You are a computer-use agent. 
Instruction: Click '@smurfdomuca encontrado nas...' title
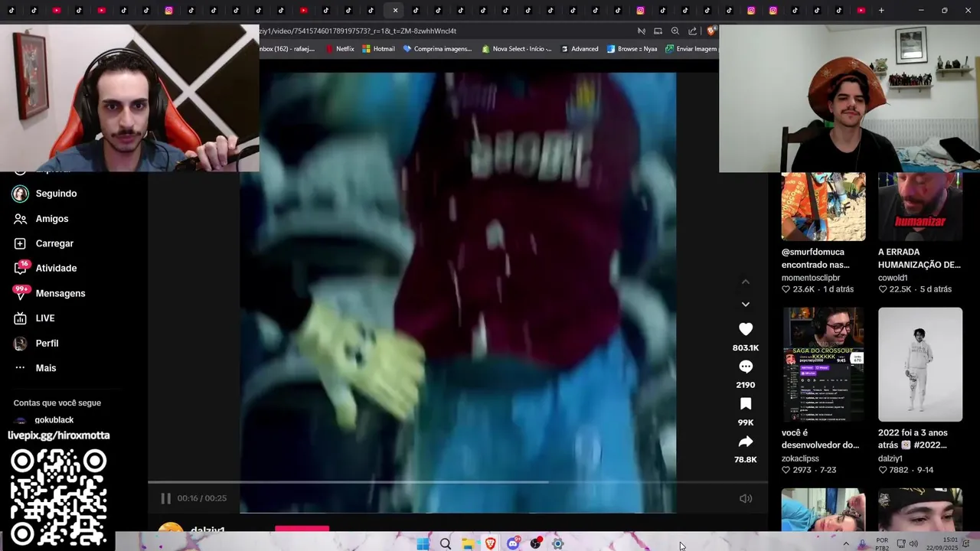coord(815,259)
